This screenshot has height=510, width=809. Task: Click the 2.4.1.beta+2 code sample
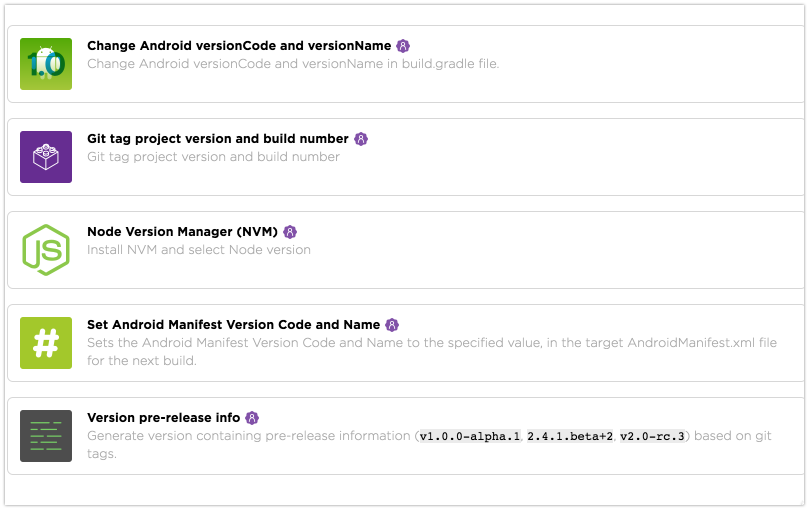[569, 437]
